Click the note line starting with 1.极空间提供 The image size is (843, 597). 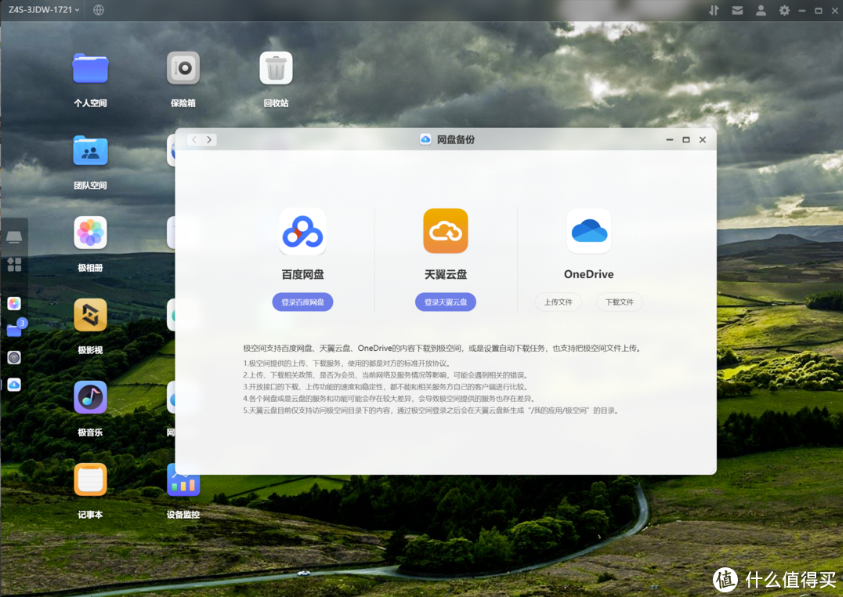(346, 363)
